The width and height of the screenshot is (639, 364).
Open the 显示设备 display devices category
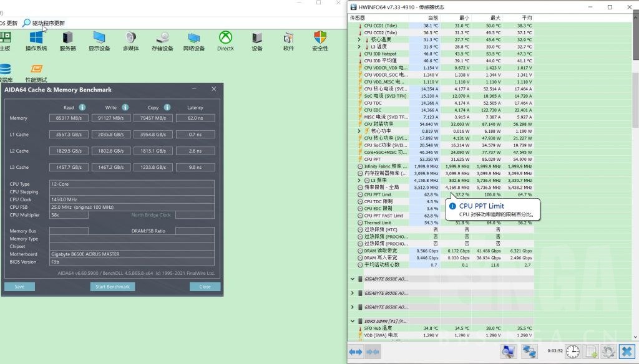99,42
